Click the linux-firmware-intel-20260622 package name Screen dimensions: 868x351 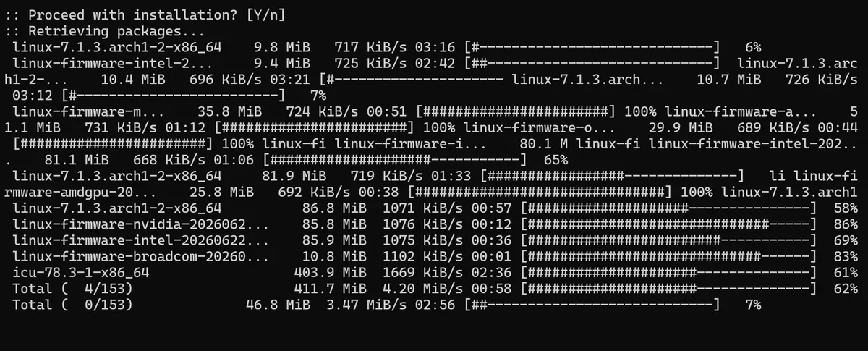pos(141,240)
